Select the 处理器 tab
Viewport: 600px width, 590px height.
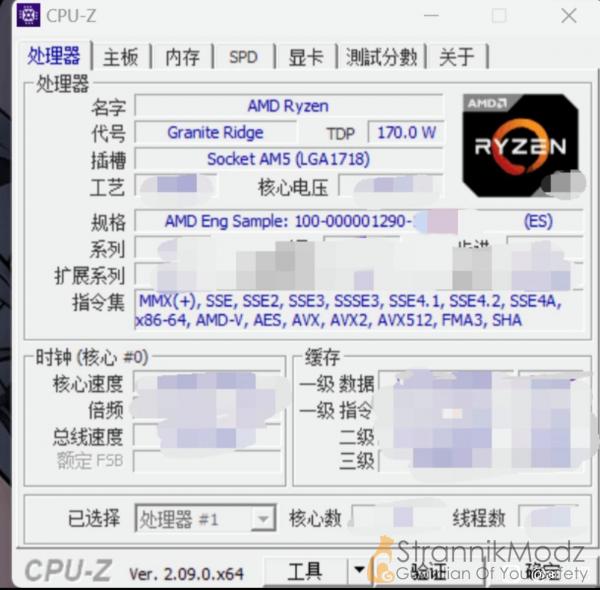coord(54,56)
